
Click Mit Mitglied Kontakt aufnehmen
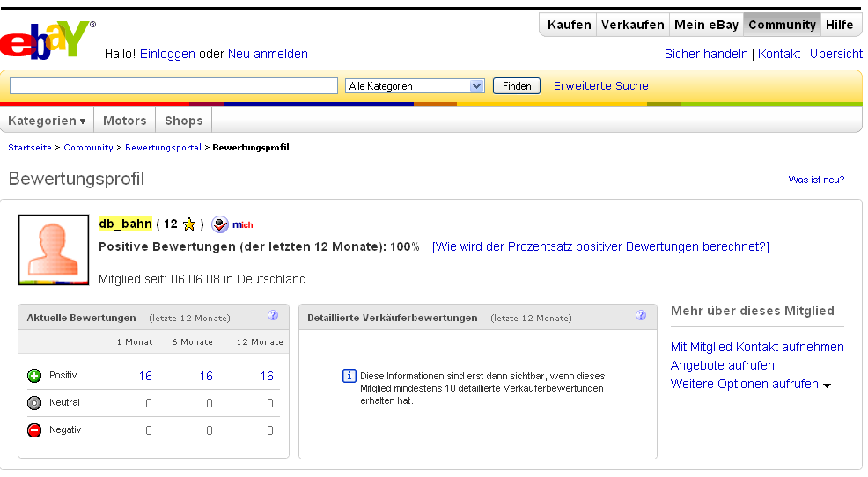[x=757, y=347]
